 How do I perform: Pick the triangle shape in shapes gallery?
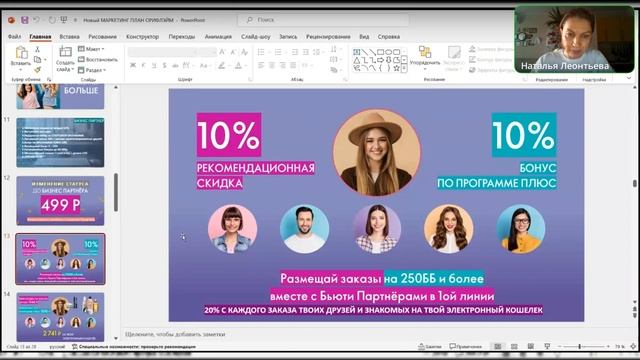(357, 60)
